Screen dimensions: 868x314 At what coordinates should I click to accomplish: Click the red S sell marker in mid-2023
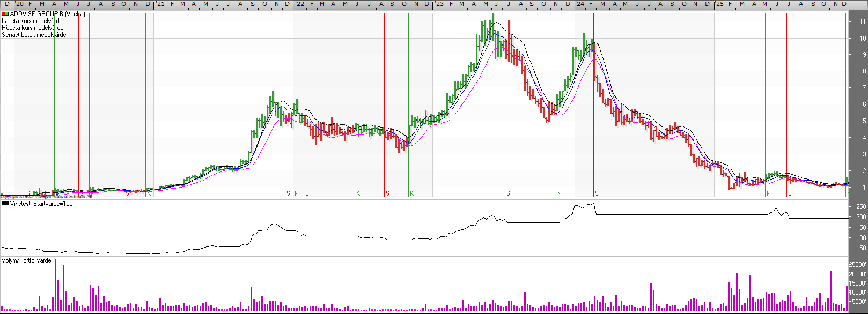508,193
